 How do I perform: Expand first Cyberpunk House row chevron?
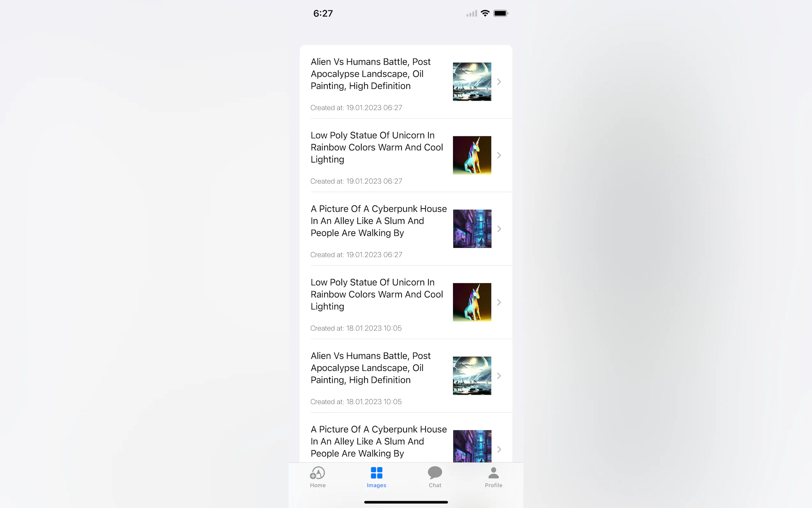coord(499,229)
